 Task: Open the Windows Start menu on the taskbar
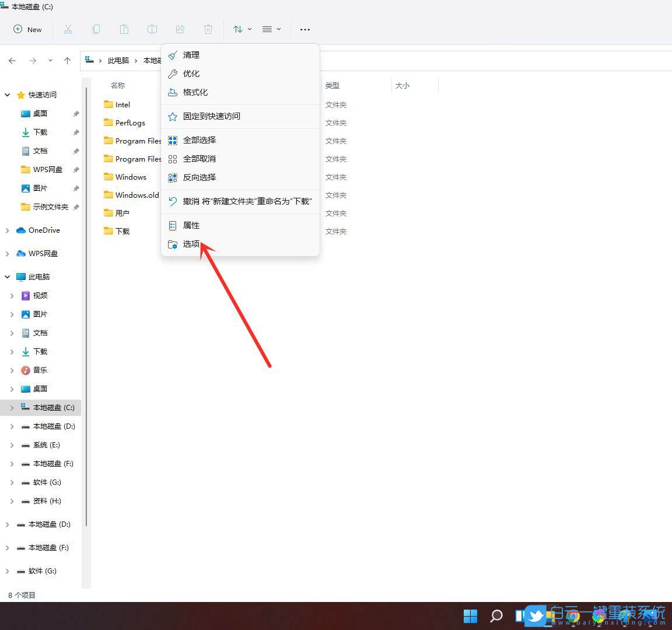[470, 615]
